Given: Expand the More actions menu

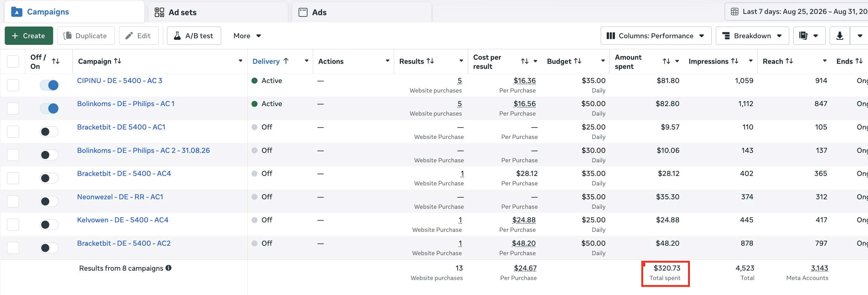Looking at the screenshot, I should pyautogui.click(x=247, y=36).
